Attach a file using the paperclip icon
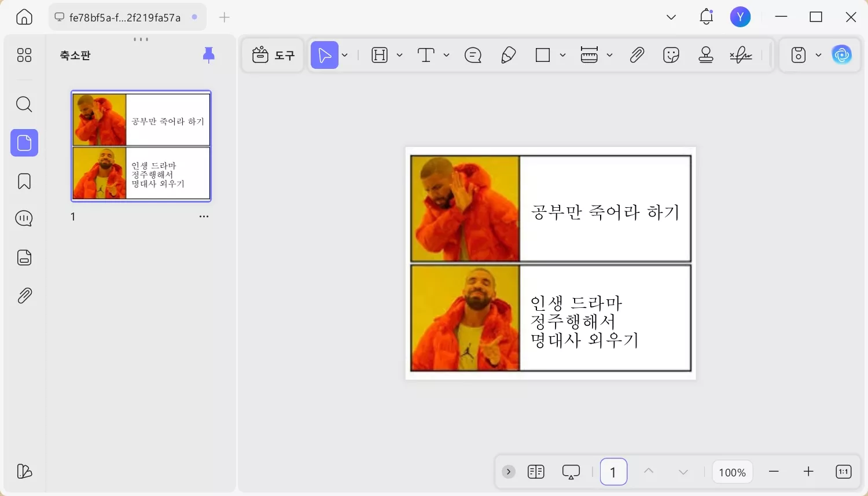This screenshot has height=496, width=868. pos(637,54)
